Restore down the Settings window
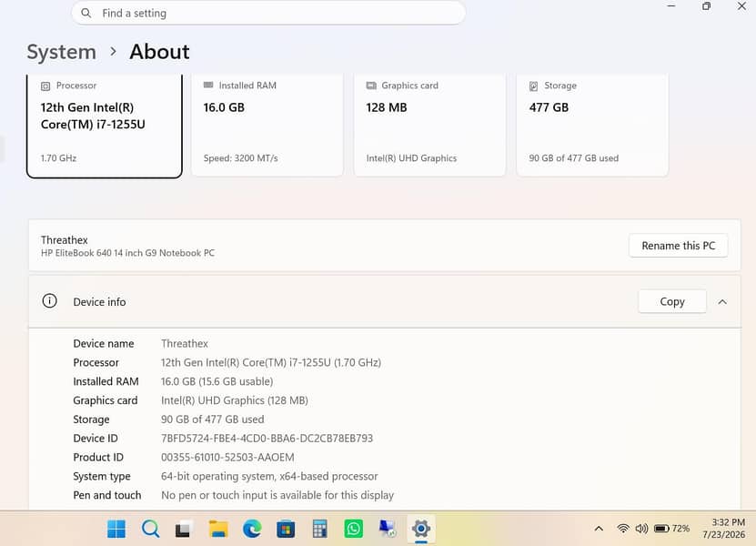 706,6
